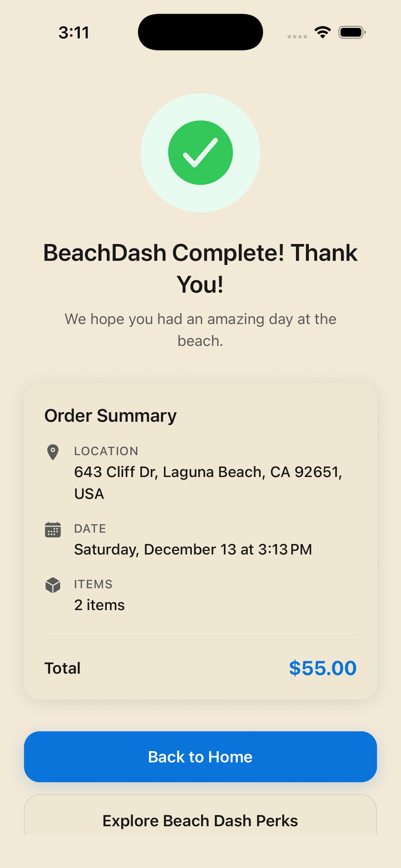Open Explore Beach Dash Perks
Viewport: 401px width, 868px height.
click(x=200, y=821)
